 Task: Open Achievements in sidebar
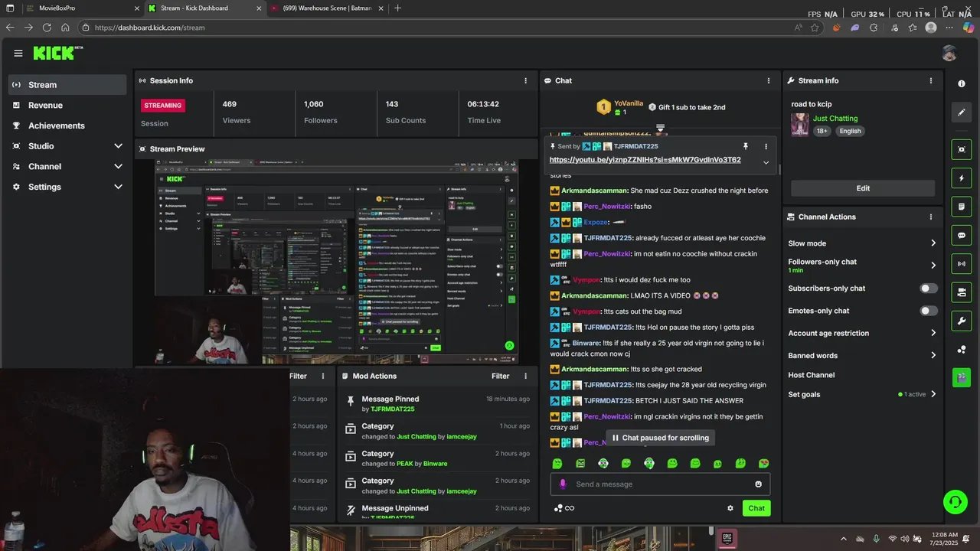pos(67,126)
